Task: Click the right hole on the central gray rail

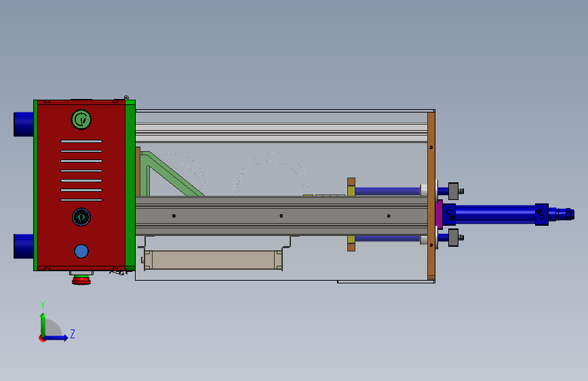Action: (389, 216)
